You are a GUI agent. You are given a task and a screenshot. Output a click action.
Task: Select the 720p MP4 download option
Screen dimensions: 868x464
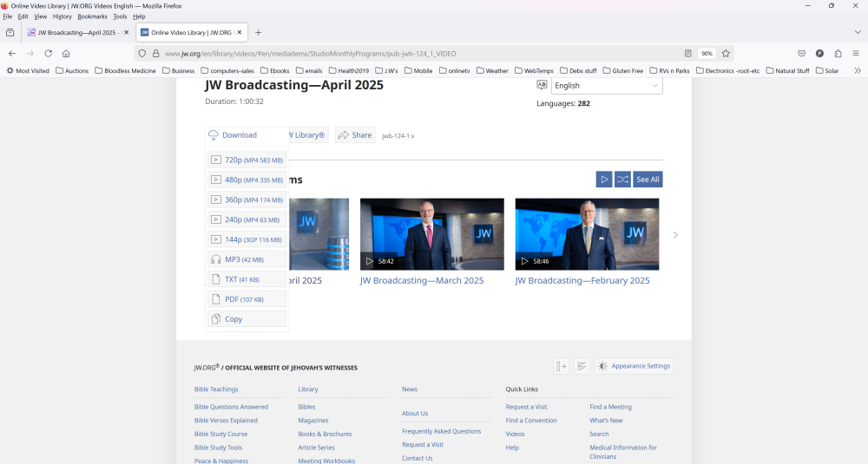pyautogui.click(x=247, y=160)
